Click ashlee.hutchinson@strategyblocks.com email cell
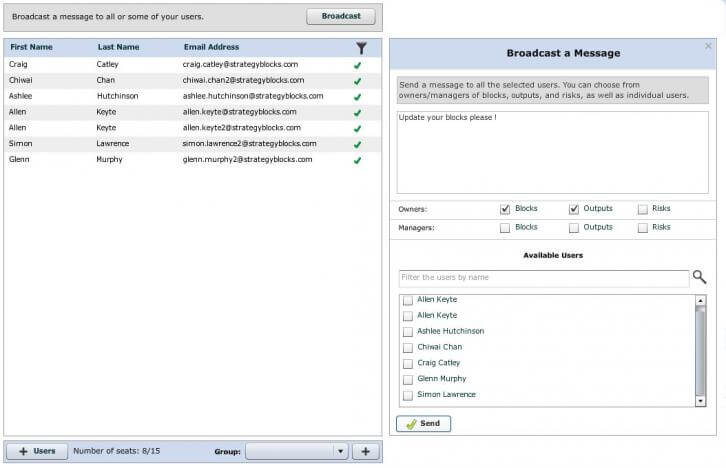The image size is (726, 468). 253,96
